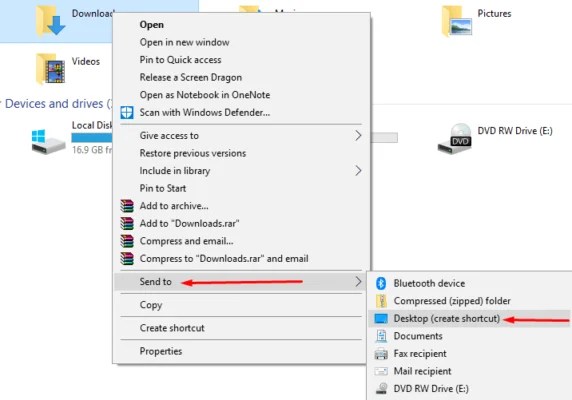
Task: Expand the Give access to submenu arrow
Action: (x=358, y=136)
